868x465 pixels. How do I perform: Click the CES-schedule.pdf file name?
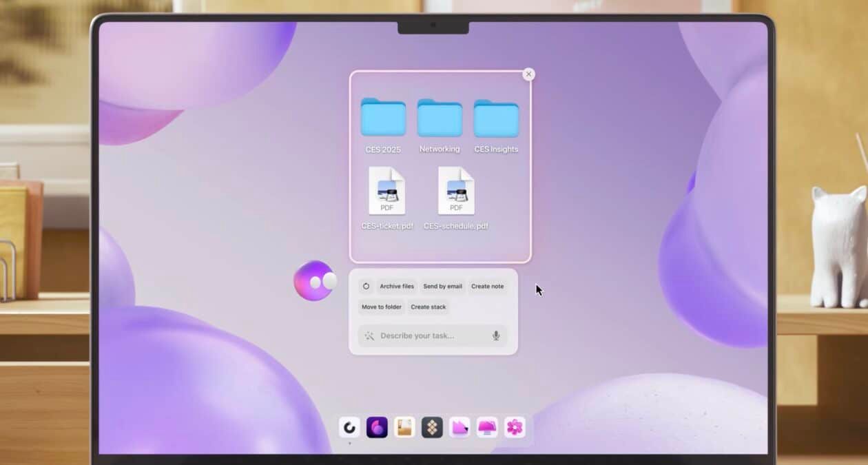tap(456, 226)
